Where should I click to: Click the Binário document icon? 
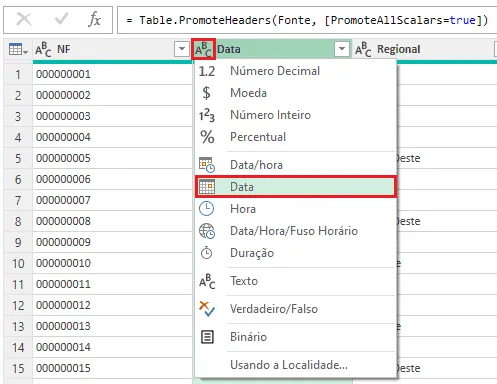tap(207, 337)
